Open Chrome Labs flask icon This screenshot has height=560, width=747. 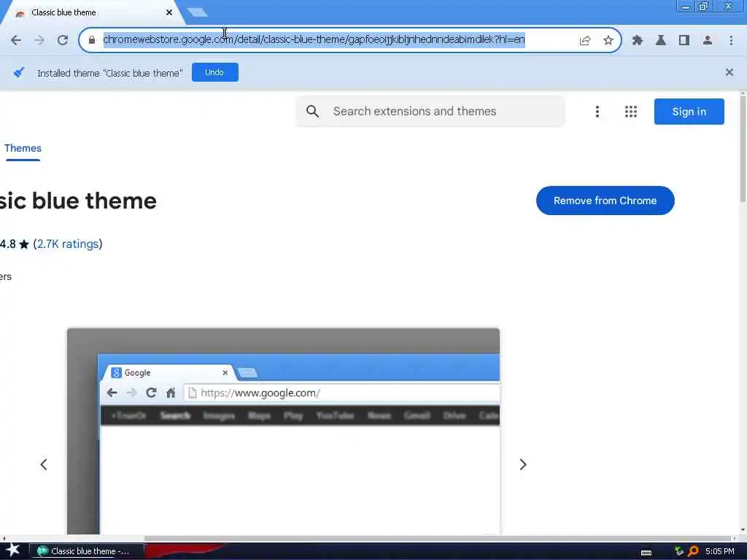point(661,41)
